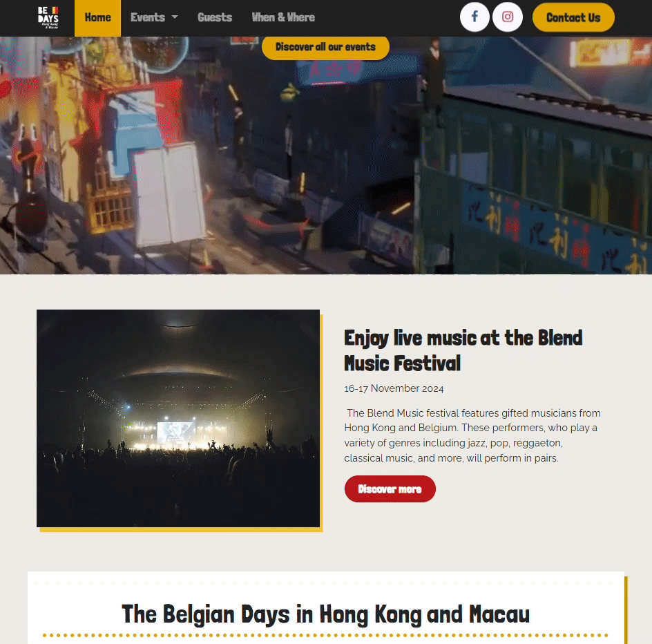Click the 16-17 November 2024 date text
Image resolution: width=652 pixels, height=644 pixels.
click(x=394, y=388)
